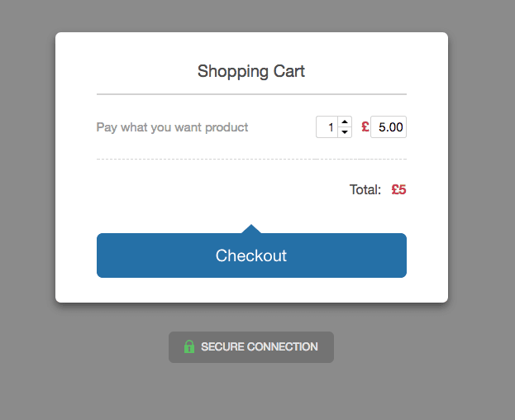Click the word 'Checkout' on the button
515x420 pixels.
[251, 255]
